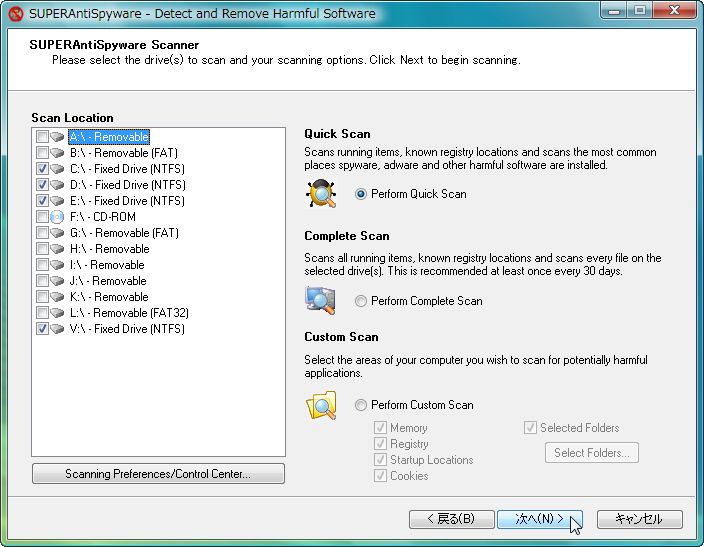This screenshot has width=704, height=547.
Task: Select the Perform Quick Scan radio button
Action: coord(361,194)
